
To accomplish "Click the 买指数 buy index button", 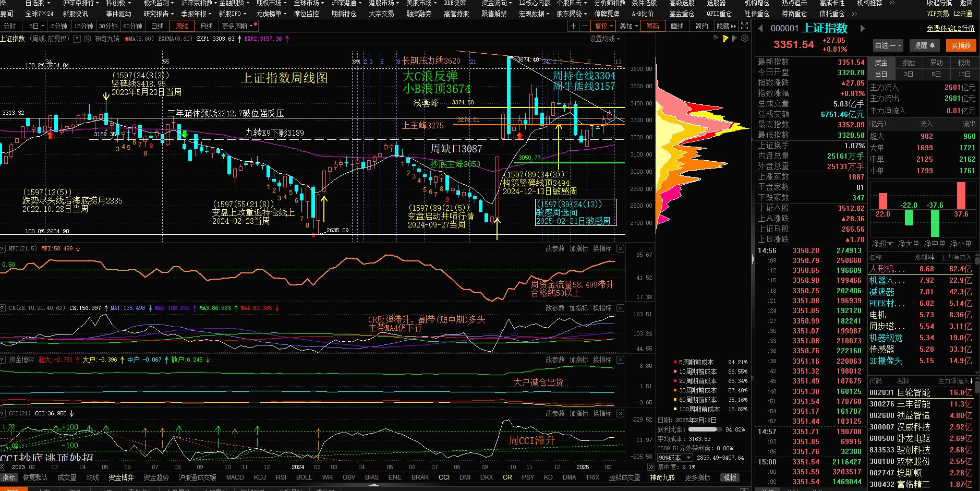I will coord(960,45).
